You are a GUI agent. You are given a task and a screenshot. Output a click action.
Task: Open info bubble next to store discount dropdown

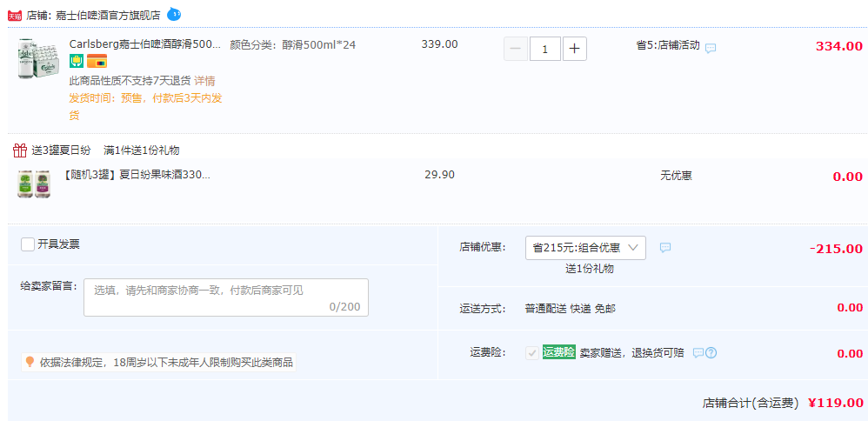click(665, 248)
